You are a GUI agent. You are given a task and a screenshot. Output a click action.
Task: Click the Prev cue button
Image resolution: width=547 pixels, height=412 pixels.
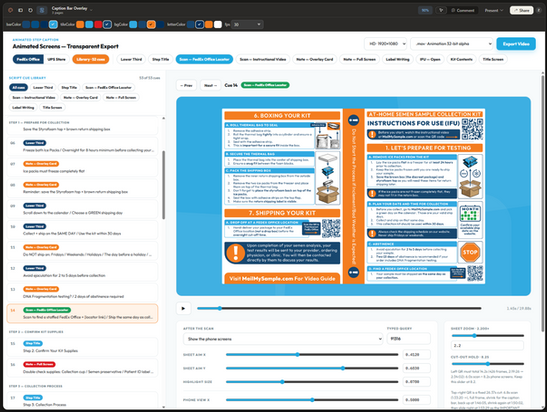click(x=186, y=85)
